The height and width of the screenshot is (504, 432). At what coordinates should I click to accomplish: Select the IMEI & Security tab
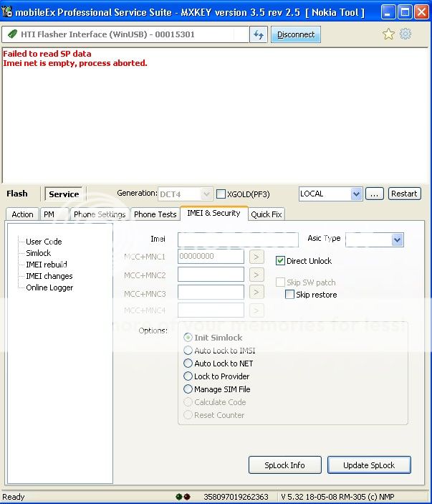click(213, 213)
